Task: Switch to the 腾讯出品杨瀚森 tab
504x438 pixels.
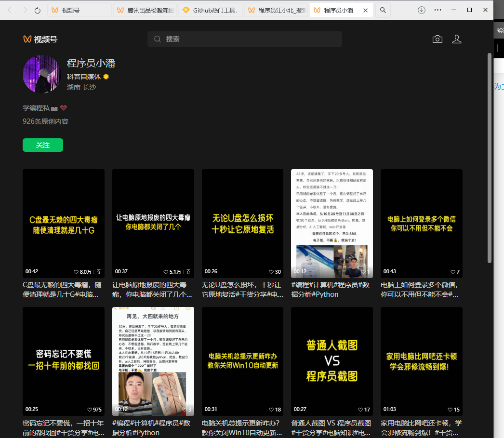Action: coord(145,10)
